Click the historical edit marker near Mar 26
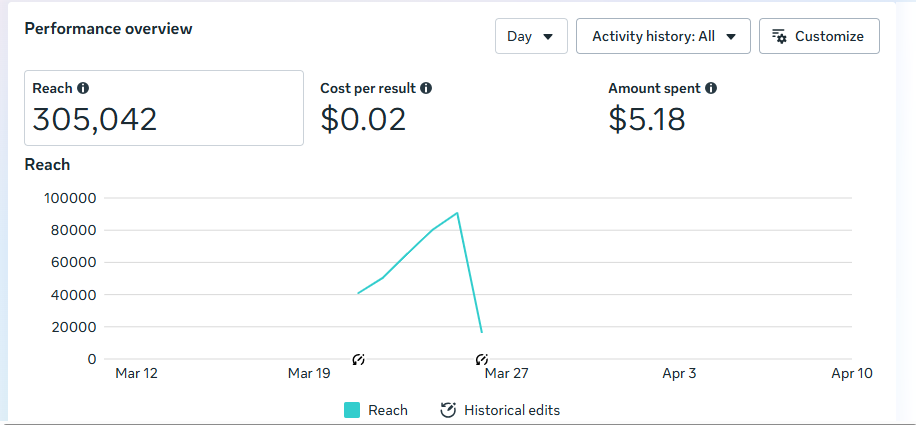916x425 pixels. coord(482,359)
